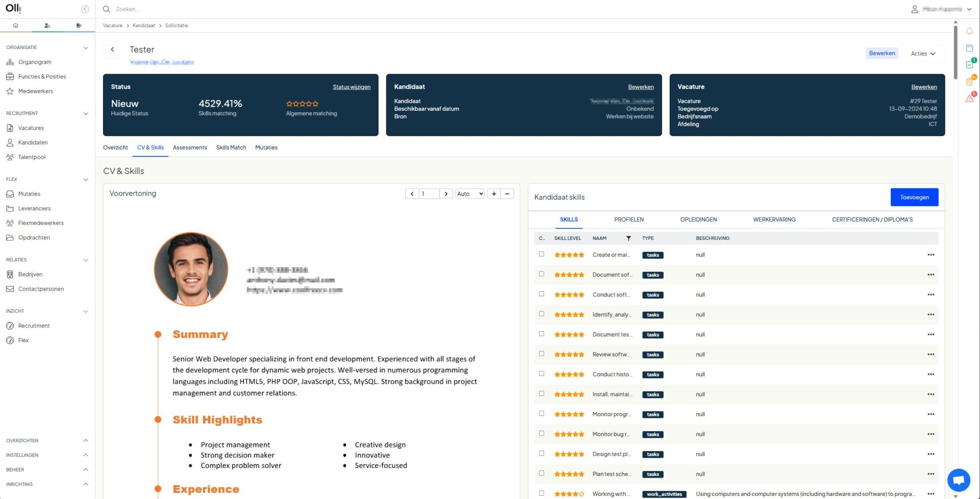Collapse the INZICHT section
This screenshot has width=980, height=499.
click(x=86, y=311)
